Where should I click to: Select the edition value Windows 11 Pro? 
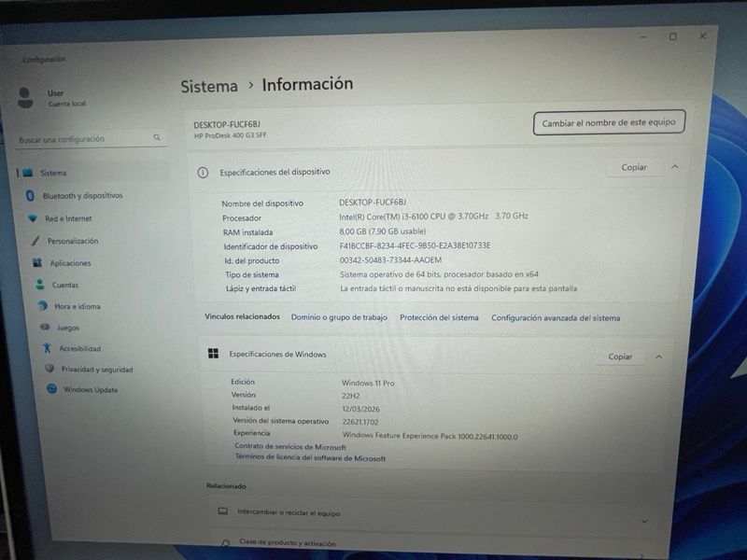(368, 383)
